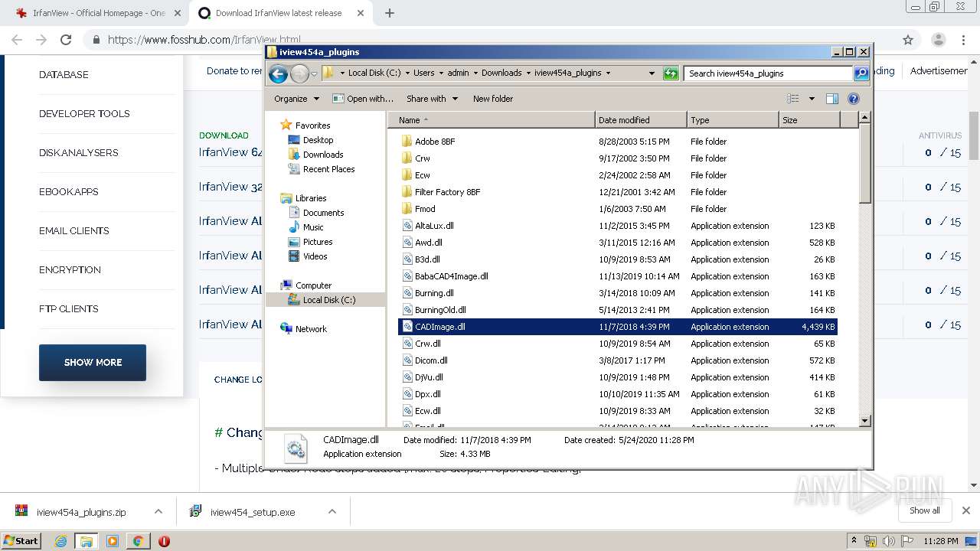This screenshot has height=551, width=980.
Task: Sort files by Name column header
Action: (x=491, y=120)
